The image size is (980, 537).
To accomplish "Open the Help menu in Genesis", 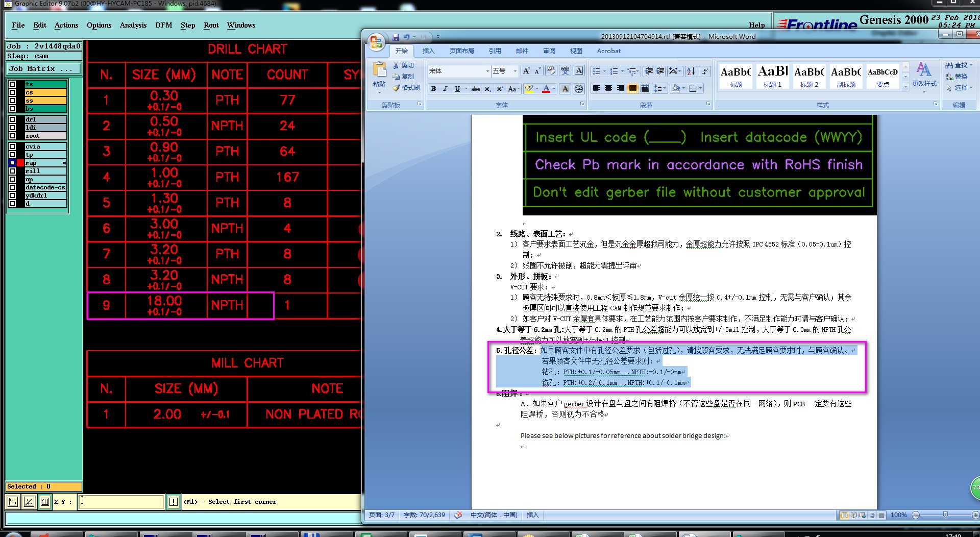I will (756, 25).
